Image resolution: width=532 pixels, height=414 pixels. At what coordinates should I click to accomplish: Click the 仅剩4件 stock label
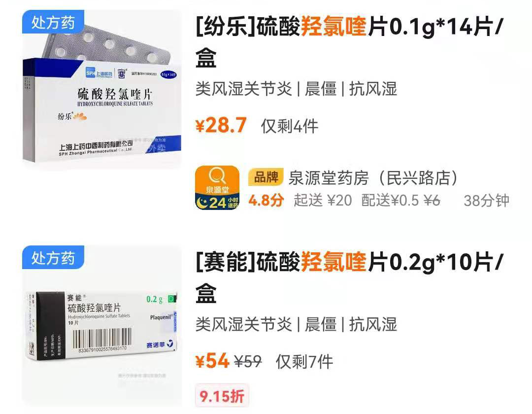click(x=290, y=127)
